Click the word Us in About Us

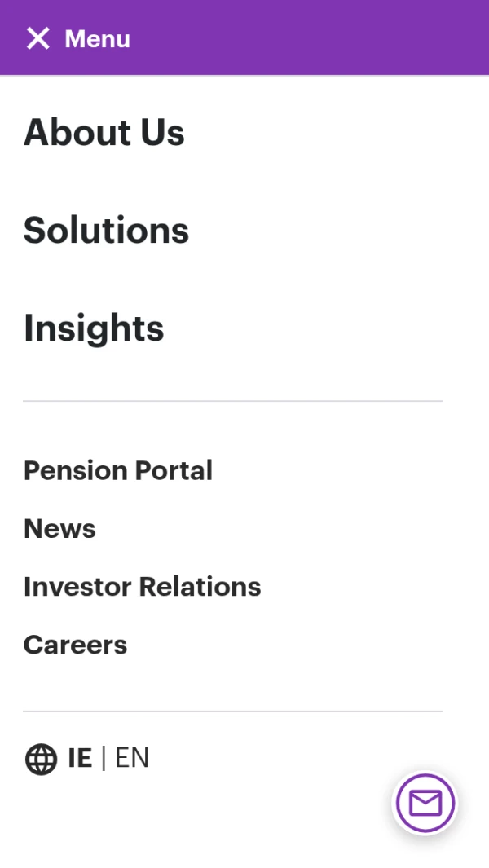click(162, 132)
